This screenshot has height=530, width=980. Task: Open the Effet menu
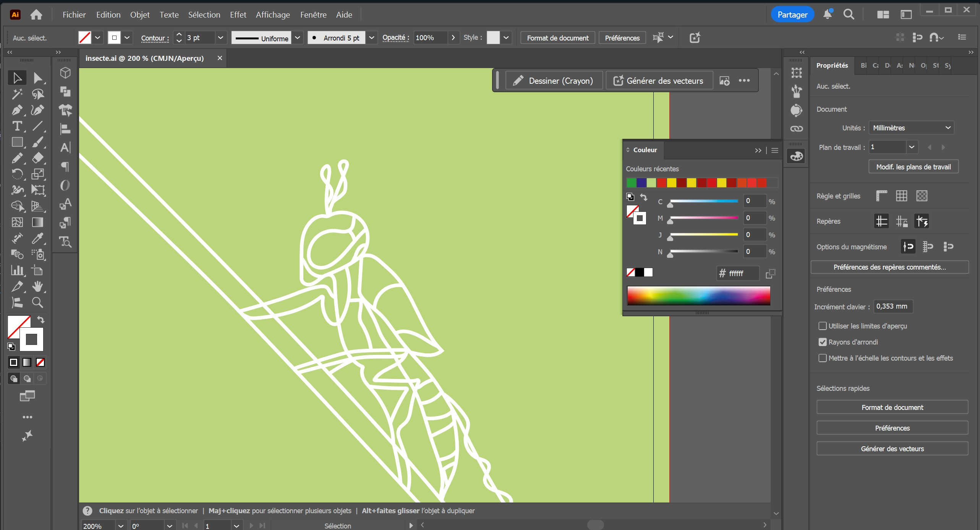(238, 15)
